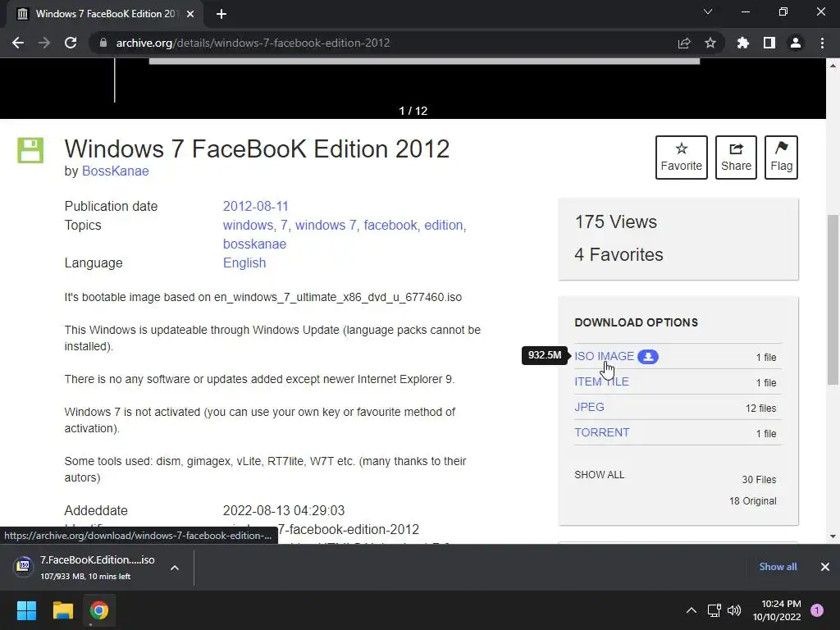Open the volume tray icon
The image size is (840, 630).
734,610
